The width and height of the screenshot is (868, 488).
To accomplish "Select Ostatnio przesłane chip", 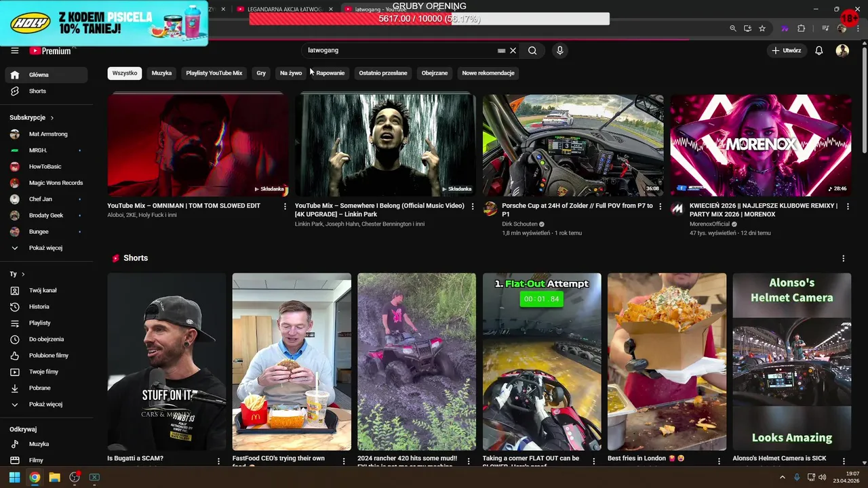I will [383, 73].
